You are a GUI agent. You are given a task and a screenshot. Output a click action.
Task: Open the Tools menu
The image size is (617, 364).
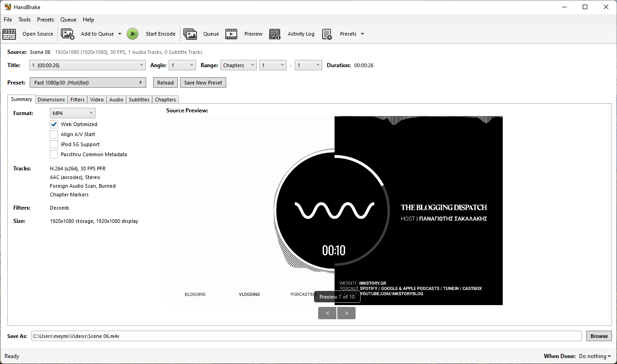(x=24, y=20)
